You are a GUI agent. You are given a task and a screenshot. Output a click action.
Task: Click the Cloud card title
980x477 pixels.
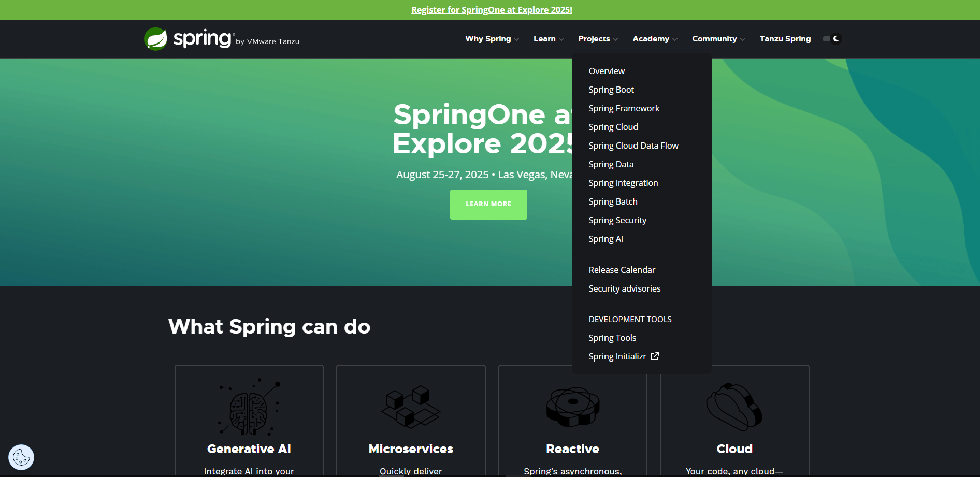click(x=734, y=449)
